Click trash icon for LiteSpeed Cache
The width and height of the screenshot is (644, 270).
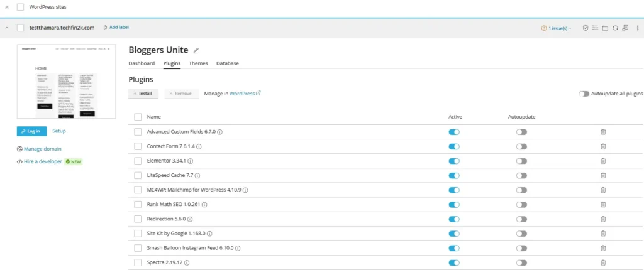point(603,176)
